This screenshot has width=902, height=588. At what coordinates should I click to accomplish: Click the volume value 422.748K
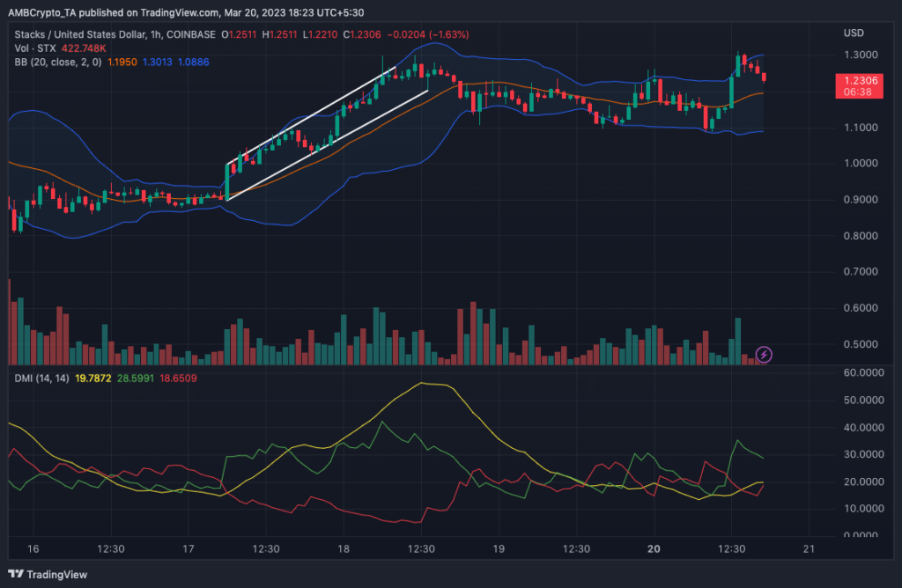[x=85, y=49]
